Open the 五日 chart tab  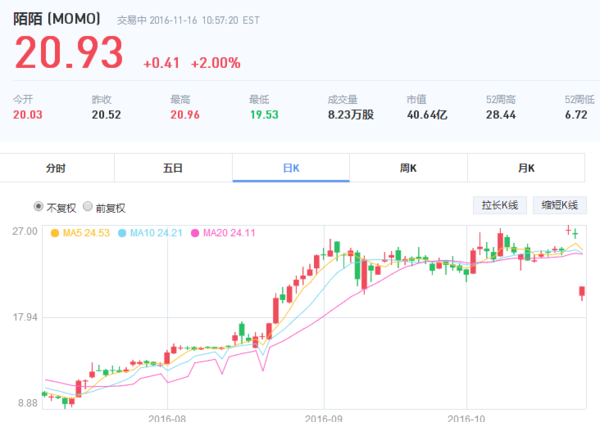tap(173, 168)
